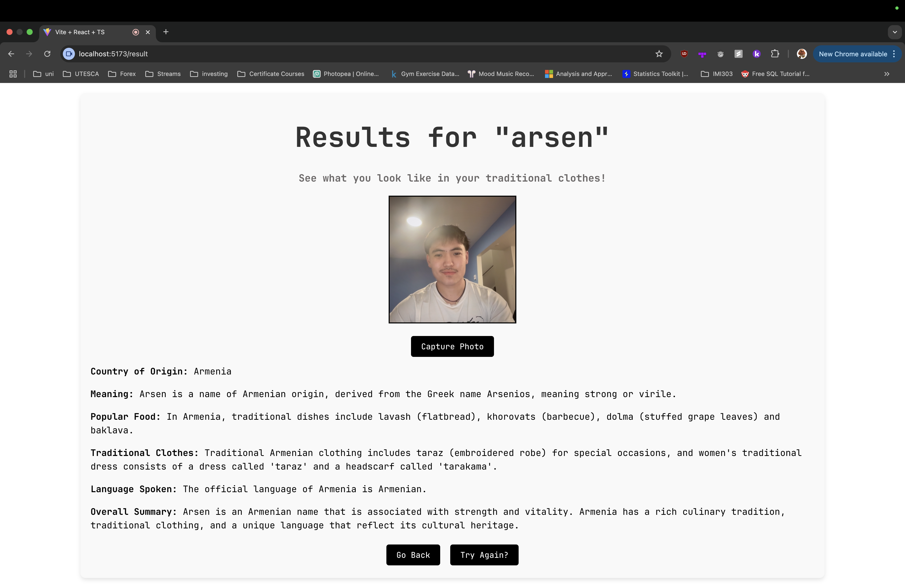The height and width of the screenshot is (588, 905).
Task: Click the Chrome profile avatar
Action: coord(802,54)
